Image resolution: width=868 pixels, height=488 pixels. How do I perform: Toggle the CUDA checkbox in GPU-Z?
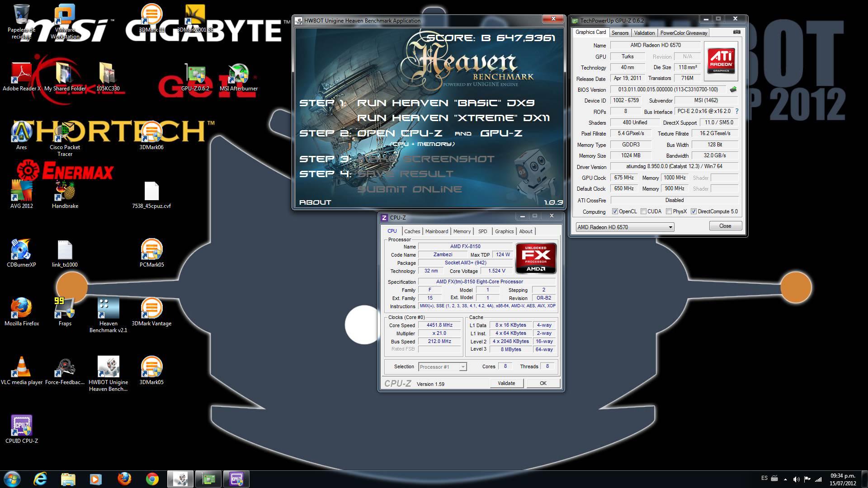643,211
